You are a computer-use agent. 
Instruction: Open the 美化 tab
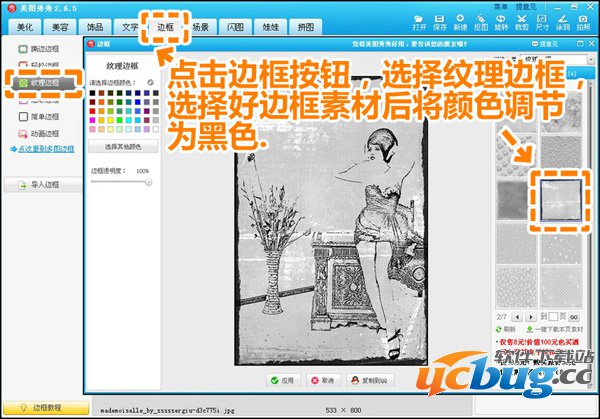(x=25, y=27)
